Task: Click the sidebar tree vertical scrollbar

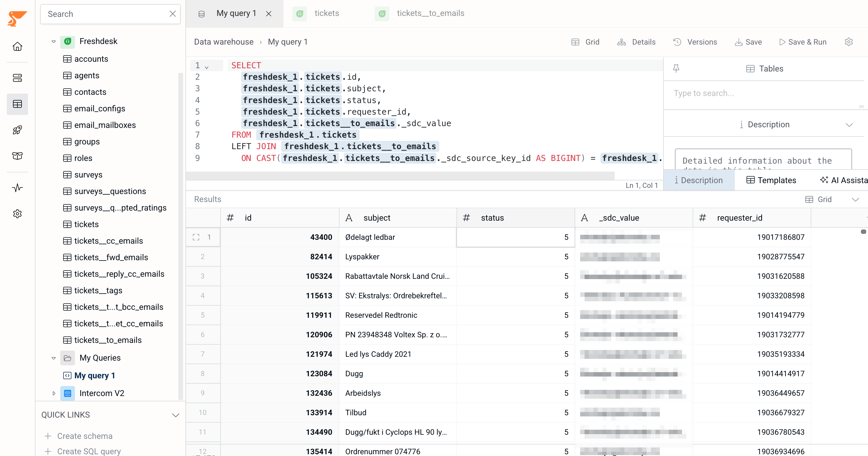Action: pos(180,236)
